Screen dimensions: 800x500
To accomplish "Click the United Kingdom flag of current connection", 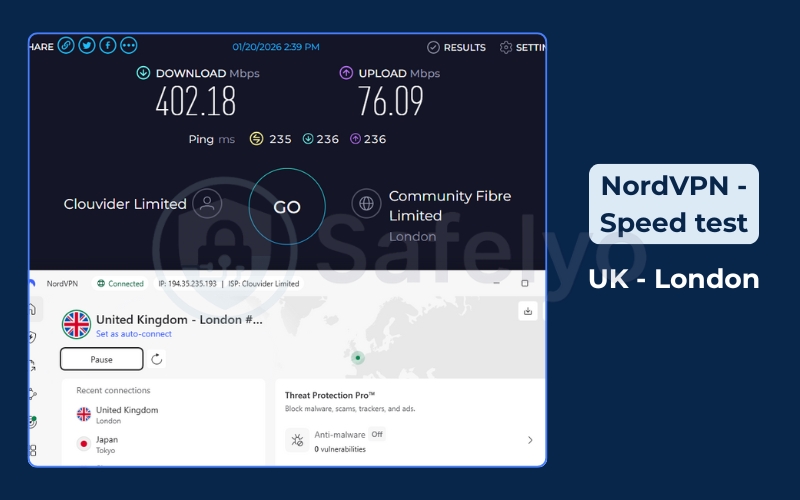I will point(77,324).
